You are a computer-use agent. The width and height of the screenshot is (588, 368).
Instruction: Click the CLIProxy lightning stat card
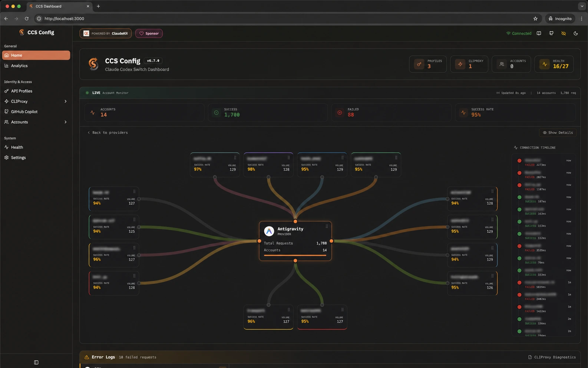[x=469, y=64]
